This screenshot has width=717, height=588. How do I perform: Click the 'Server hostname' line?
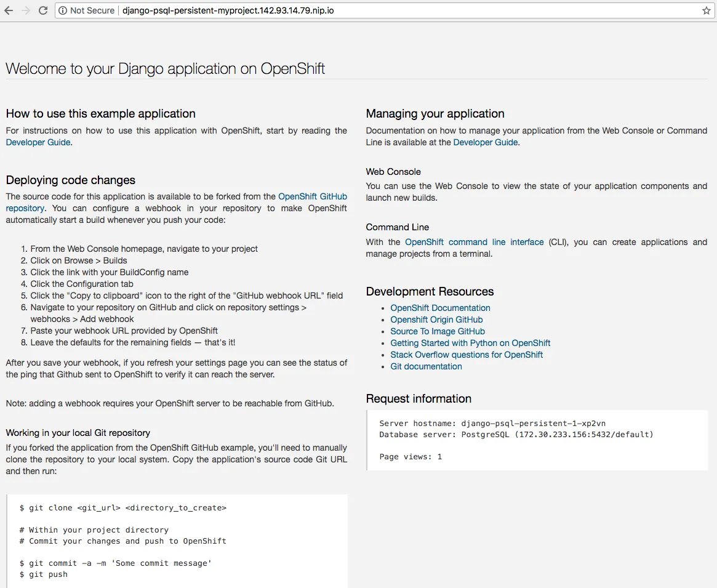pyautogui.click(x=492, y=423)
